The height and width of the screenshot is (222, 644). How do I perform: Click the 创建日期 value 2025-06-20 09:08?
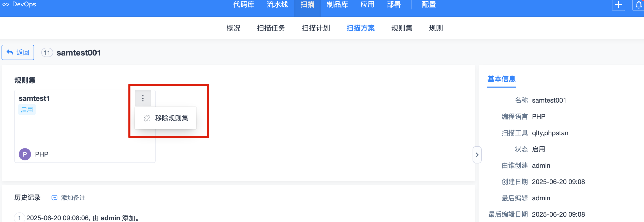click(559, 182)
